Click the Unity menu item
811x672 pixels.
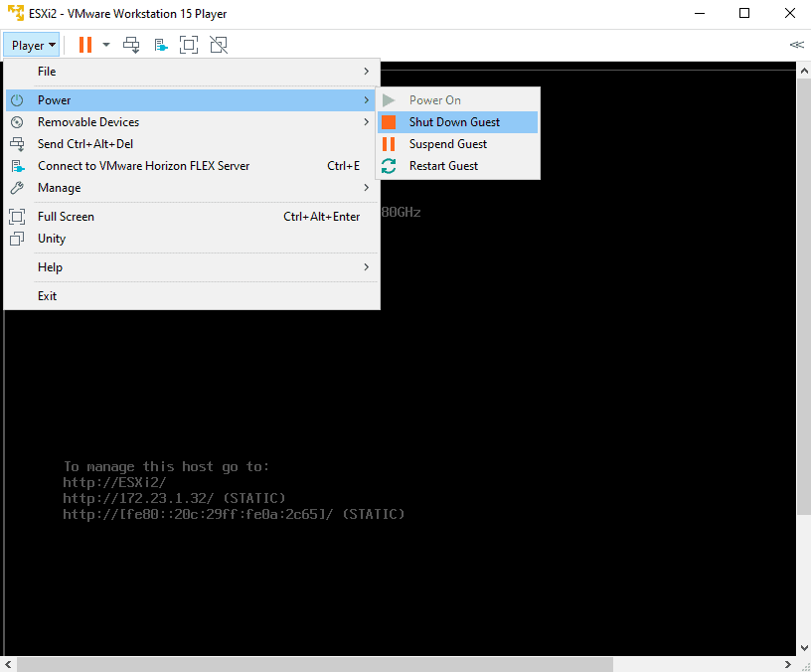tap(52, 239)
